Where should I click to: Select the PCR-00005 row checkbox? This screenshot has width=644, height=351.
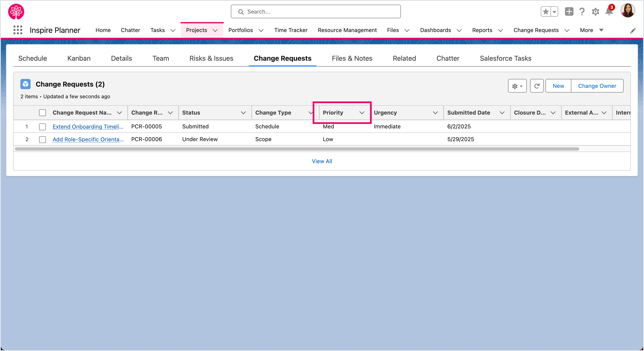click(42, 127)
